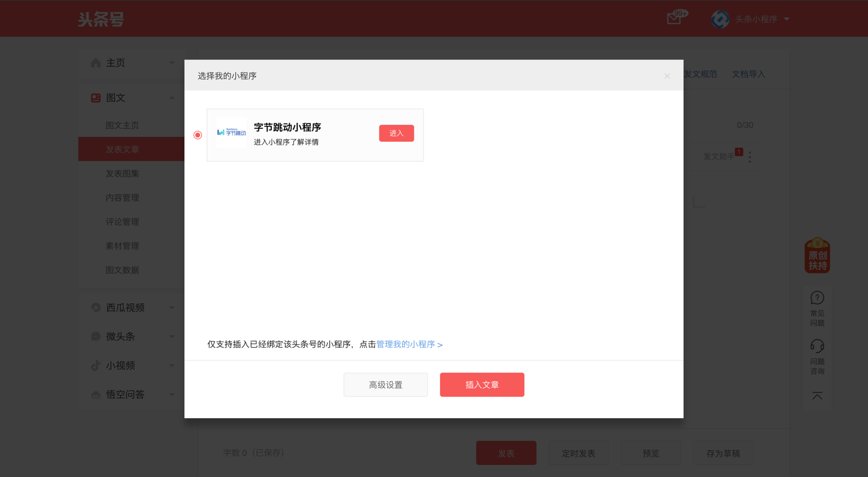Image resolution: width=868 pixels, height=477 pixels.
Task: Click the 存为草稿 button
Action: click(x=723, y=453)
